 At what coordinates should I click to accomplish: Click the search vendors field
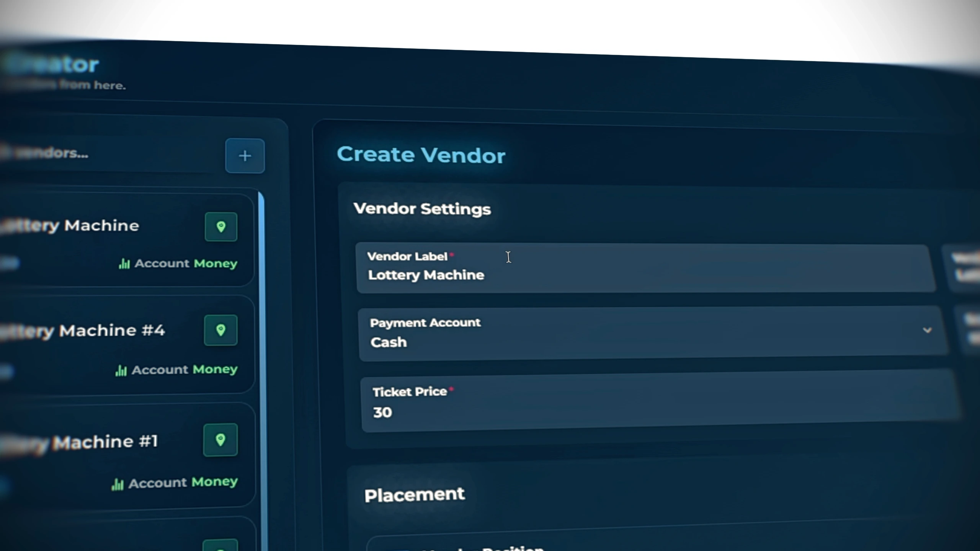click(107, 153)
